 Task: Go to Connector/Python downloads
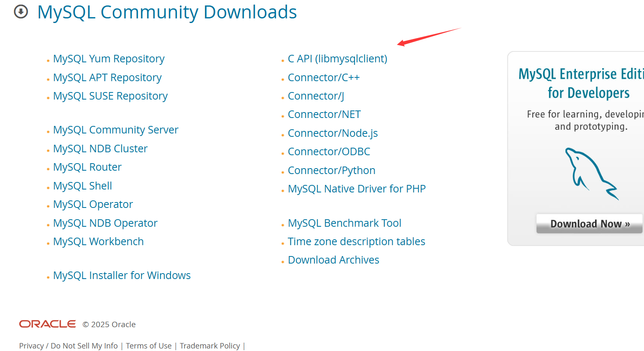(332, 171)
